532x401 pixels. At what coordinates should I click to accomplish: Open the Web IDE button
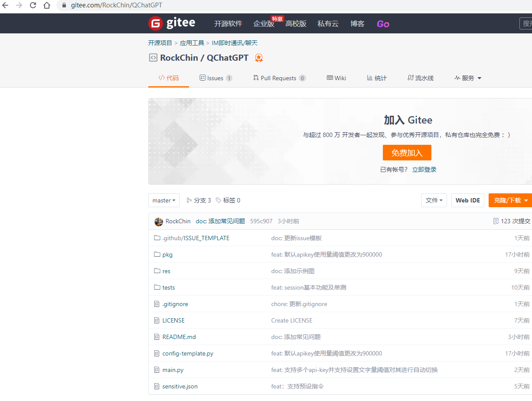click(x=467, y=200)
